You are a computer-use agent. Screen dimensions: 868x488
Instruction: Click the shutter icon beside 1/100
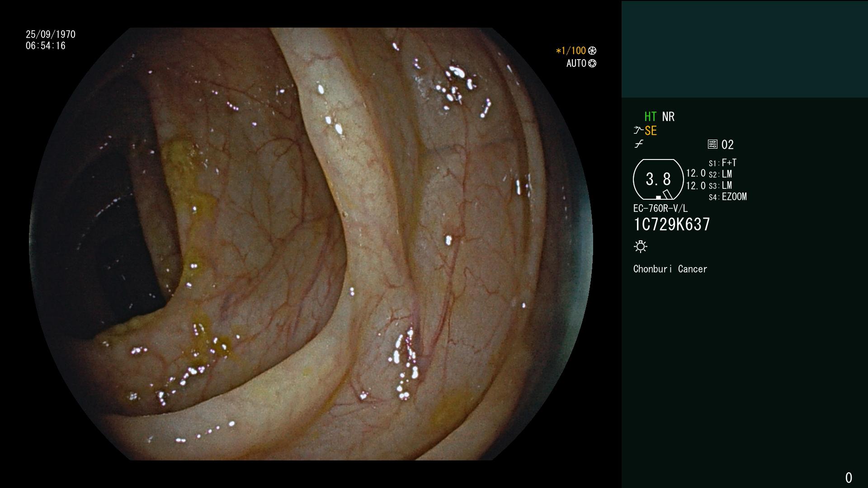(x=592, y=51)
